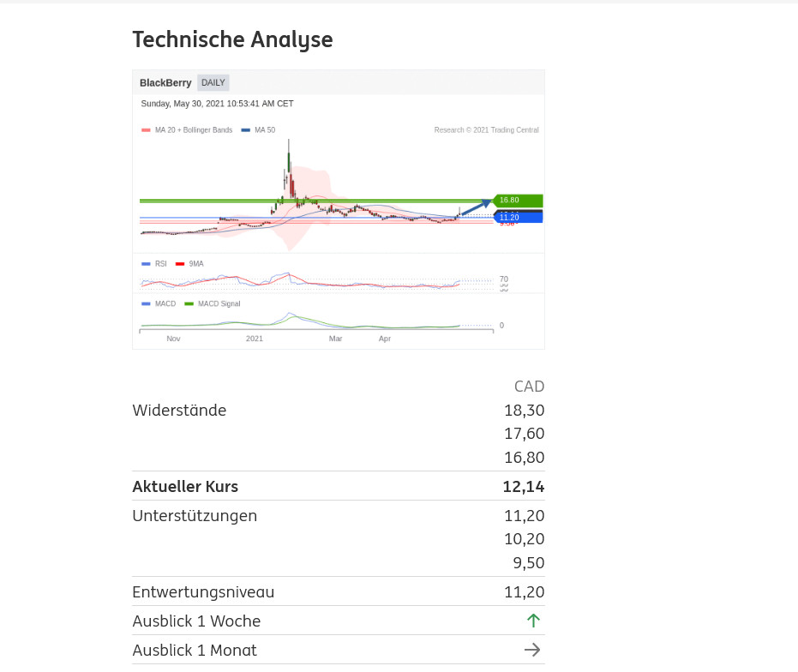This screenshot has width=798, height=672.
Task: Click the Research Trading Central copyright text
Action: tap(486, 130)
